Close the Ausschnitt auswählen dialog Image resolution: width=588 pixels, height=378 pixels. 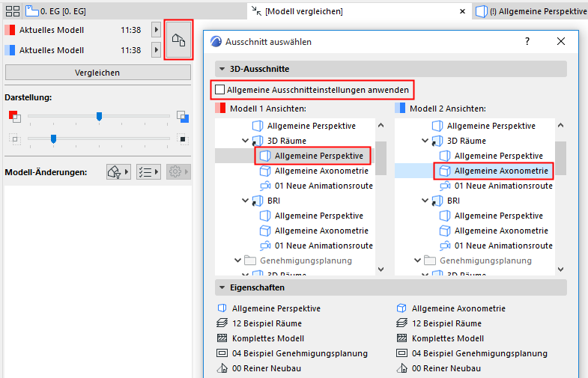pyautogui.click(x=561, y=41)
